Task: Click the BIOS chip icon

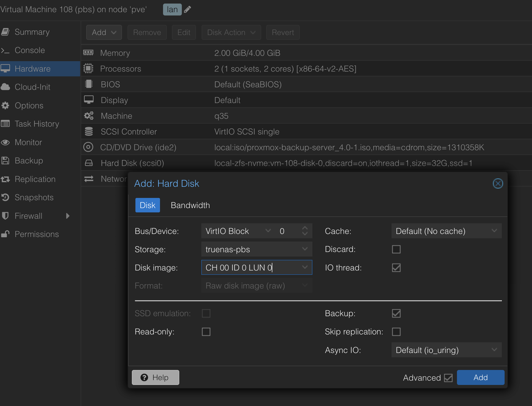Action: point(89,84)
